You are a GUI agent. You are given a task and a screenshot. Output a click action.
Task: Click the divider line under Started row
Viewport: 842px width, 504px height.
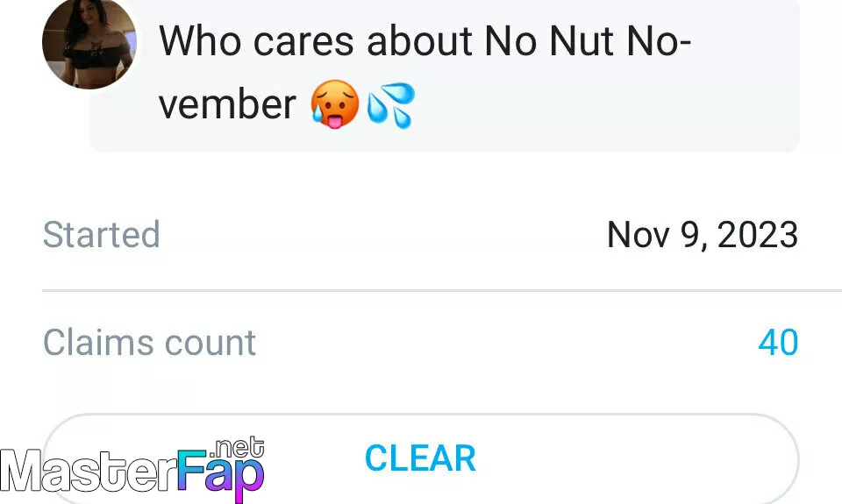pyautogui.click(x=442, y=290)
